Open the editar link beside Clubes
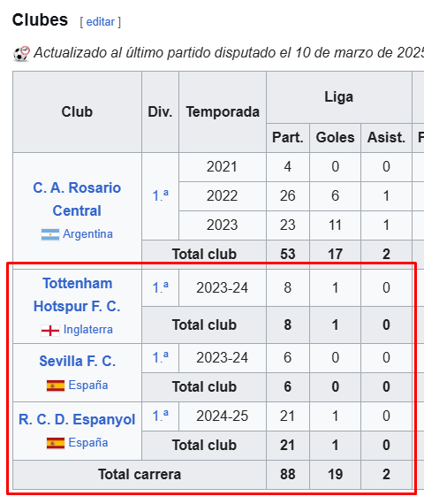The image size is (424, 504). pos(100,22)
